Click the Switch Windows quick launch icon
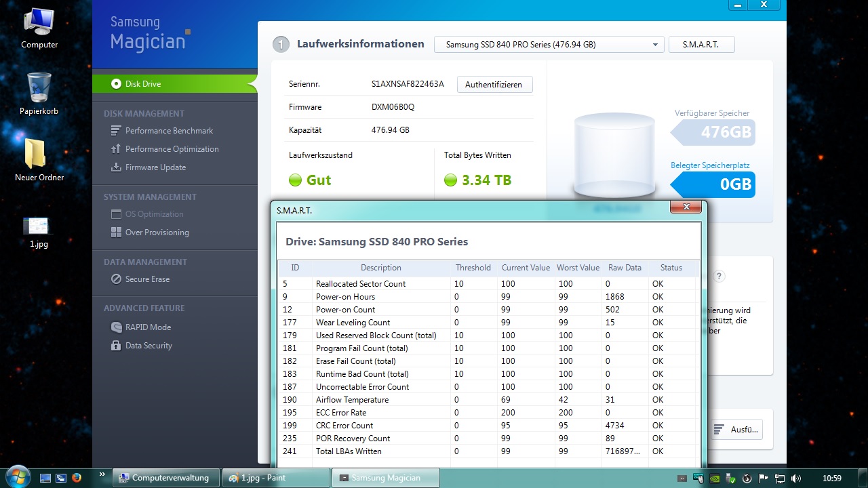868x488 pixels. (x=61, y=478)
